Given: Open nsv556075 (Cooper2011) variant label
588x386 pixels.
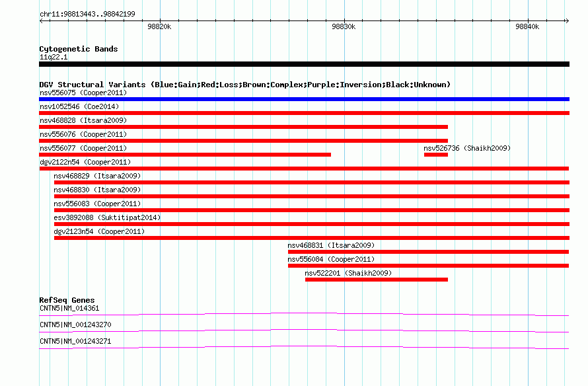Looking at the screenshot, I should pos(83,93).
